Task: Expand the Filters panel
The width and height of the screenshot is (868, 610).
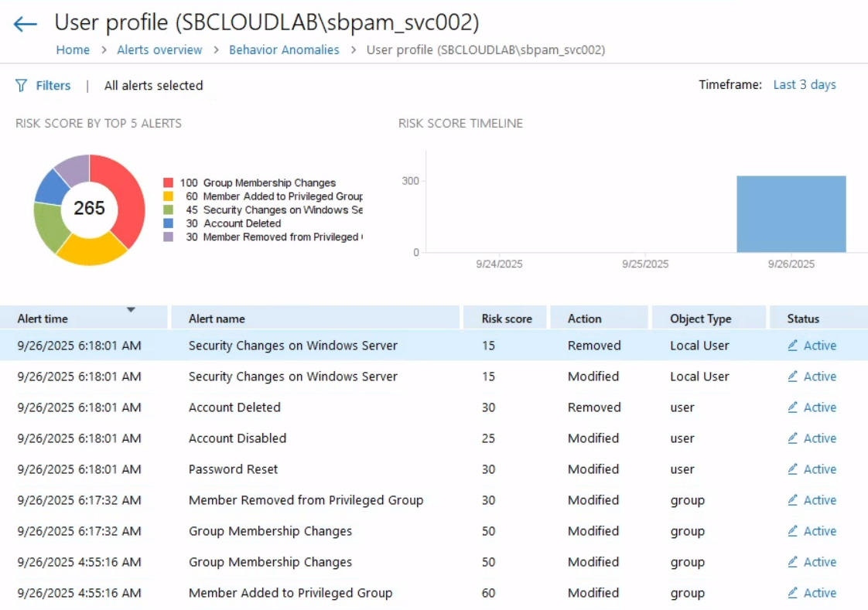Action: [53, 85]
